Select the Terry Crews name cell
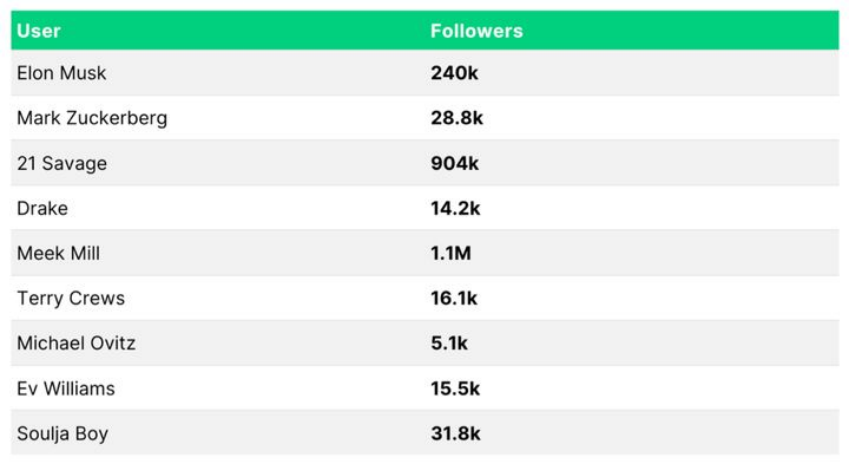 (71, 298)
